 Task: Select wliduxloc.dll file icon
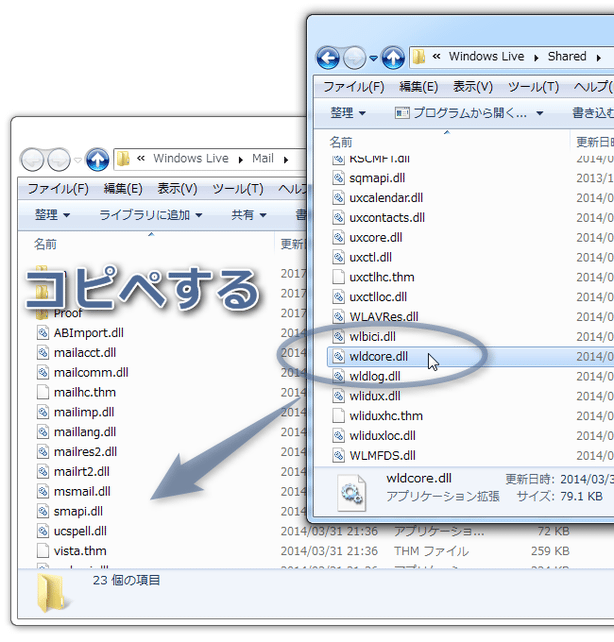(338, 436)
